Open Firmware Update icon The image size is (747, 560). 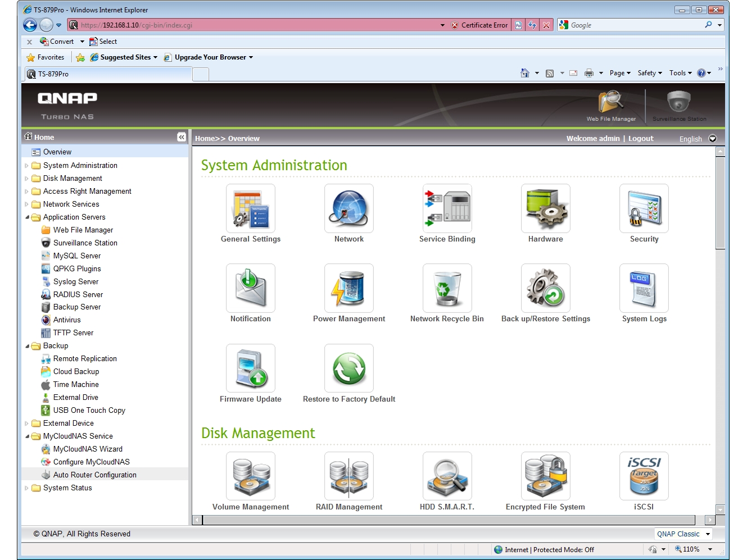(x=251, y=368)
